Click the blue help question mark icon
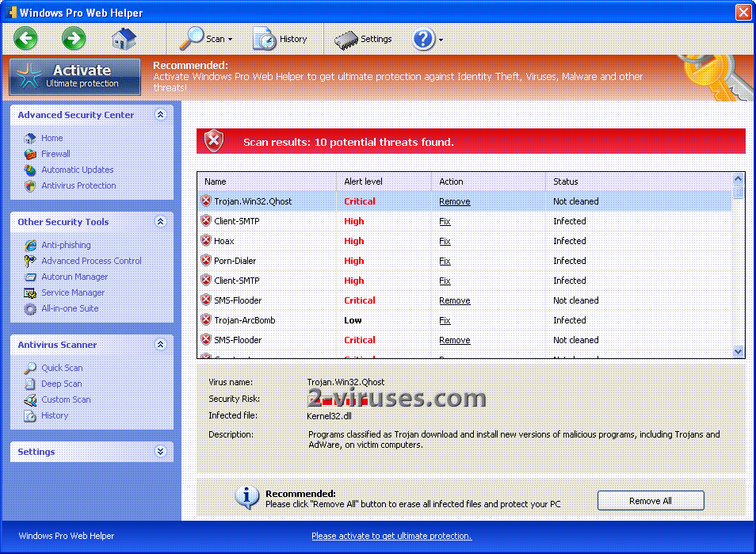The height and width of the screenshot is (554, 756). point(423,39)
